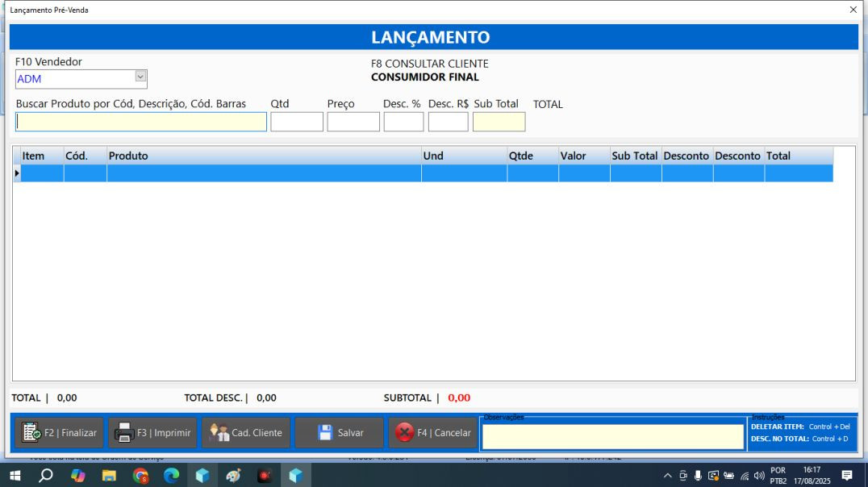Open F8 Consultar Cliente lookup

click(x=429, y=64)
